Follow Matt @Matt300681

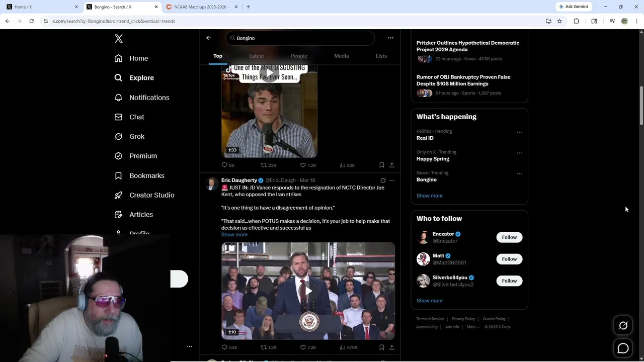point(509,259)
